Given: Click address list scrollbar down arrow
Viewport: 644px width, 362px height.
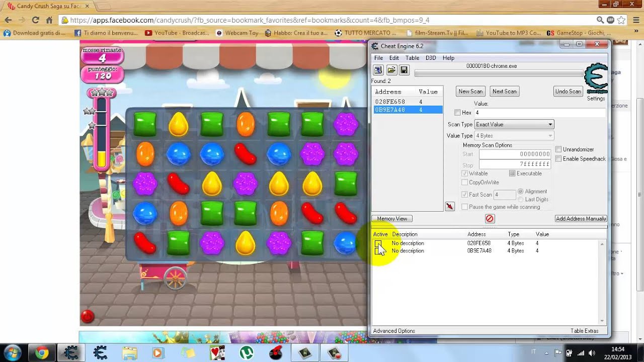Looking at the screenshot, I should coord(602,321).
